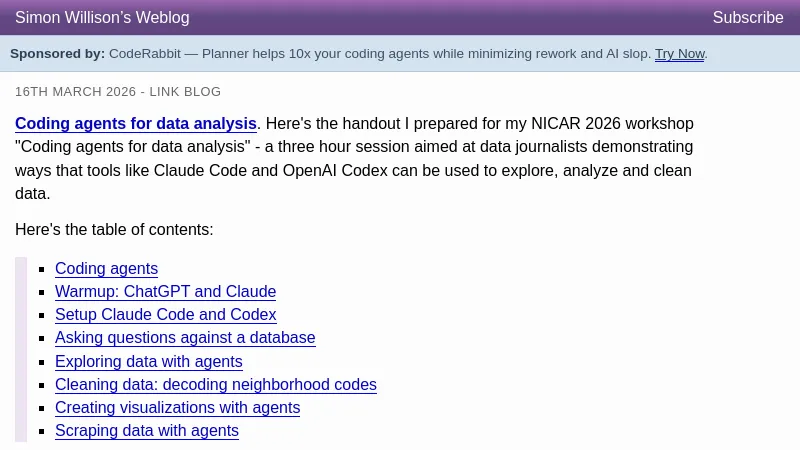Go to Scraping data with agents

146,431
